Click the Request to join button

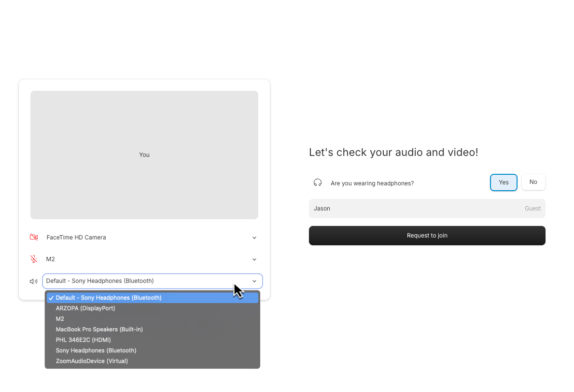click(x=427, y=236)
